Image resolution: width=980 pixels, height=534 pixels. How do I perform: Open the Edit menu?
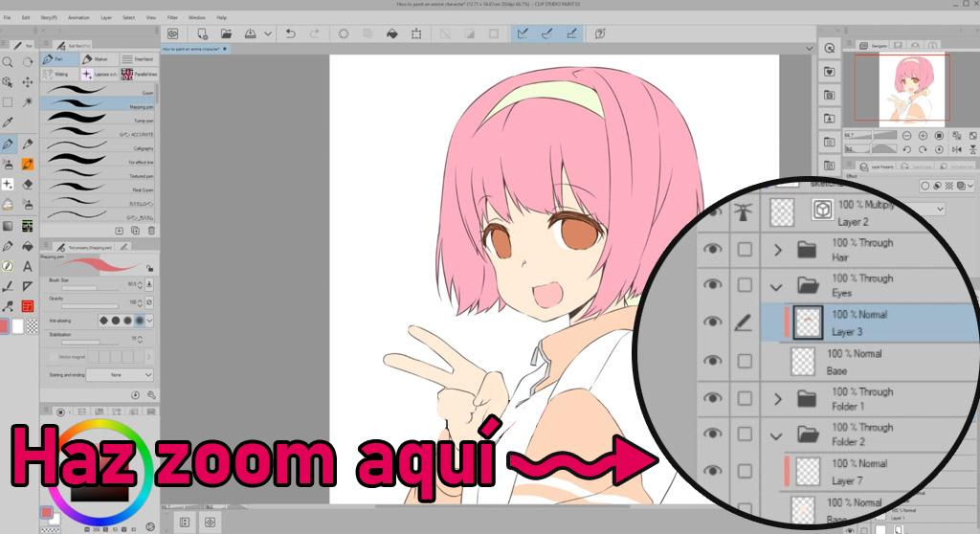pos(26,17)
